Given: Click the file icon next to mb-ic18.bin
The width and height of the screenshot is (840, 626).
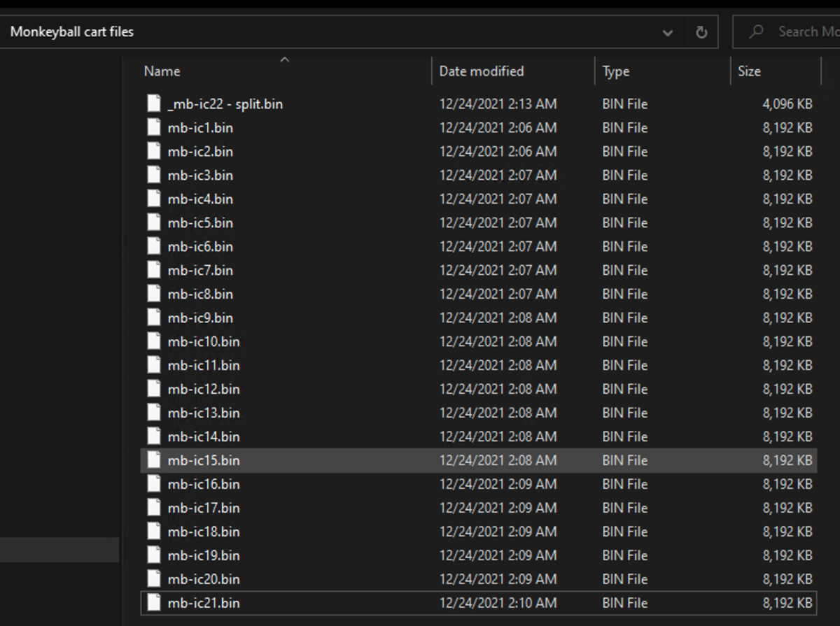Looking at the screenshot, I should 154,532.
